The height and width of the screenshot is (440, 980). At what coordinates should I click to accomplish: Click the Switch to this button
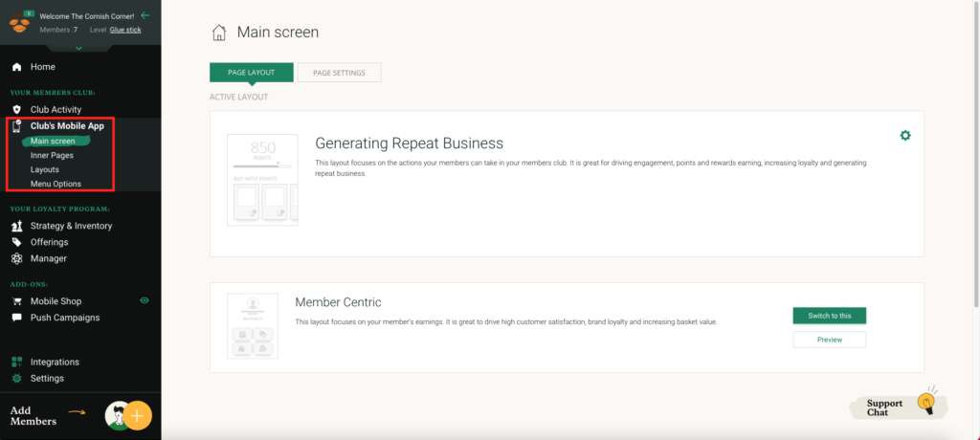coord(829,316)
